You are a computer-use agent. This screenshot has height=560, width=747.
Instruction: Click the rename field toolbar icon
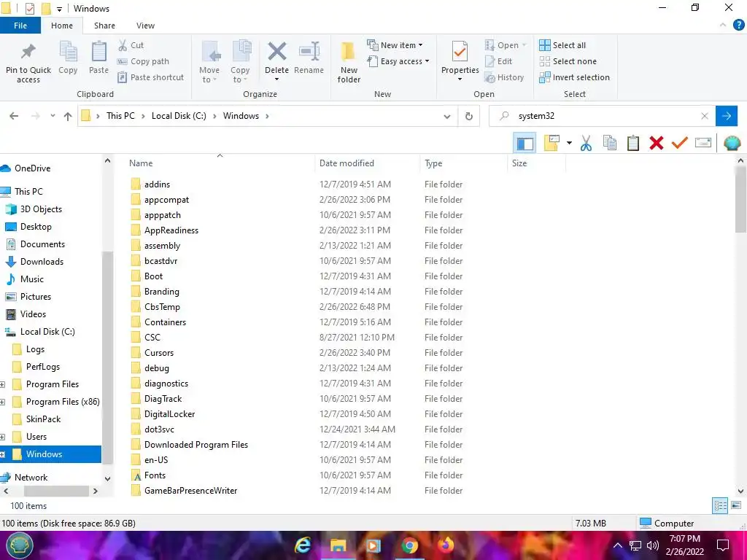703,142
